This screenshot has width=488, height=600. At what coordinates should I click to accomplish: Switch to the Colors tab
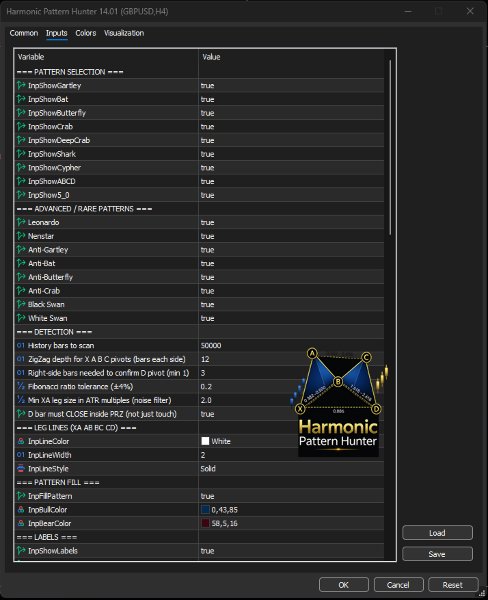click(x=86, y=33)
